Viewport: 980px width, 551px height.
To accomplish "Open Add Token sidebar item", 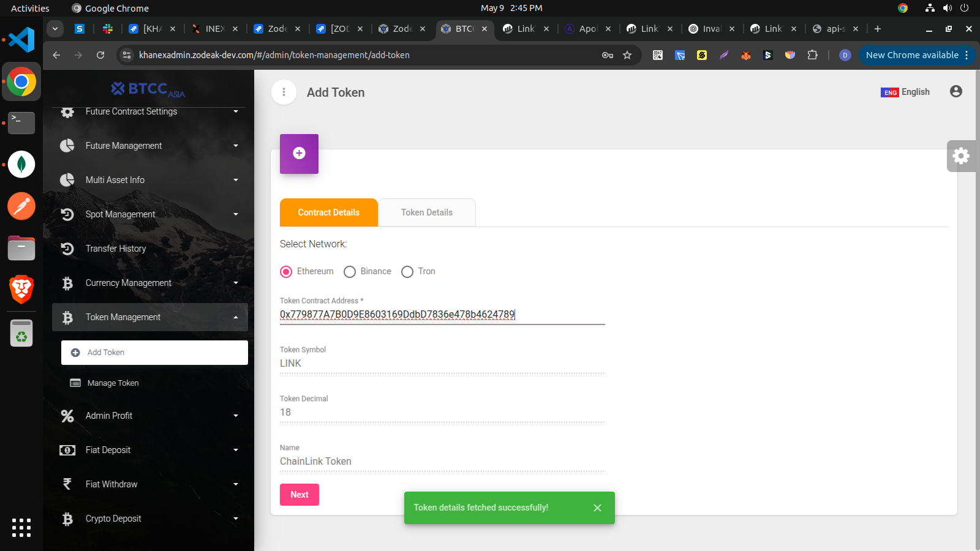I will 154,353.
